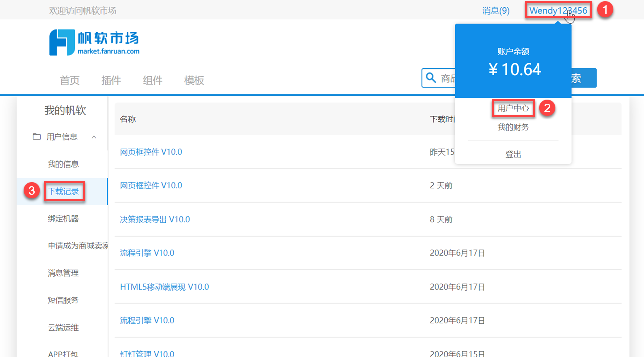
Task: Open the 插件 tab
Action: click(x=111, y=80)
